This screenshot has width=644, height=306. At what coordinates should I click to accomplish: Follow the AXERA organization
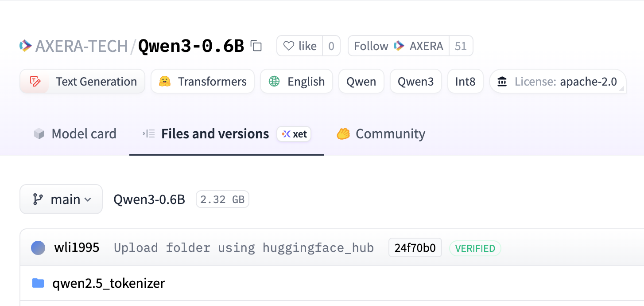[399, 46]
